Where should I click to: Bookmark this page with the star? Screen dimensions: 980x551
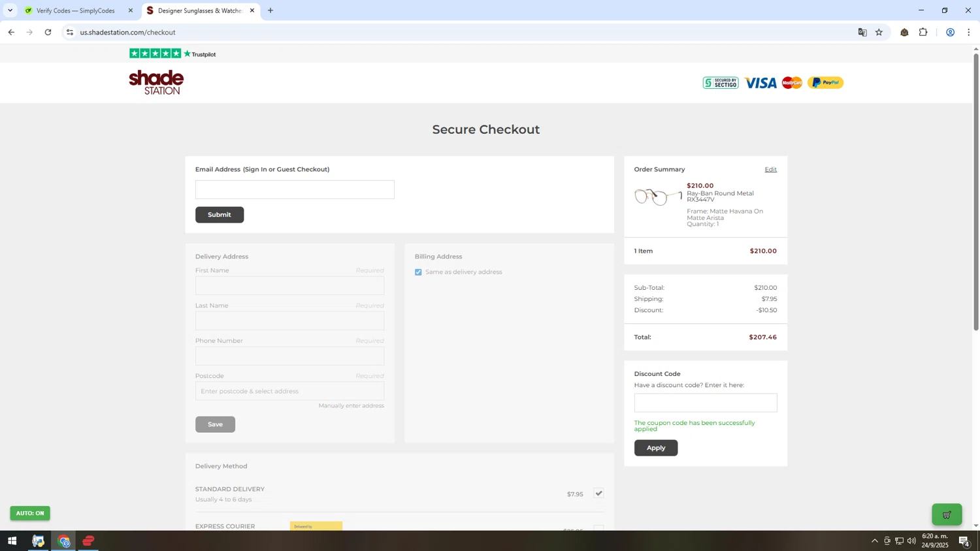point(879,32)
